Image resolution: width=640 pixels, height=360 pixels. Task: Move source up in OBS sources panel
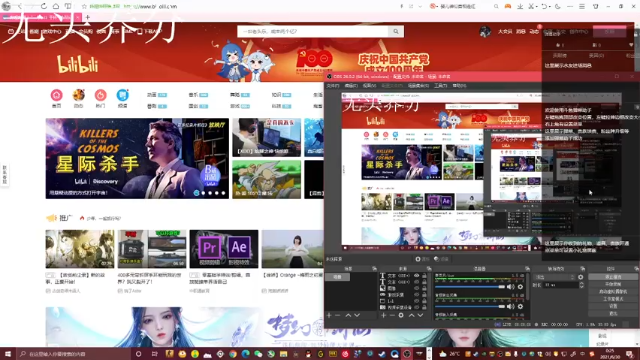pyautogui.click(x=411, y=315)
